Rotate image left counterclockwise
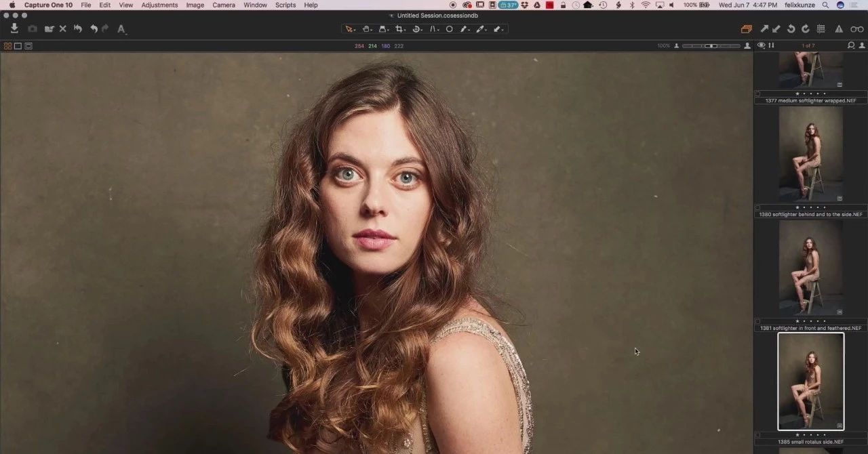The width and height of the screenshot is (868, 454). tap(791, 29)
